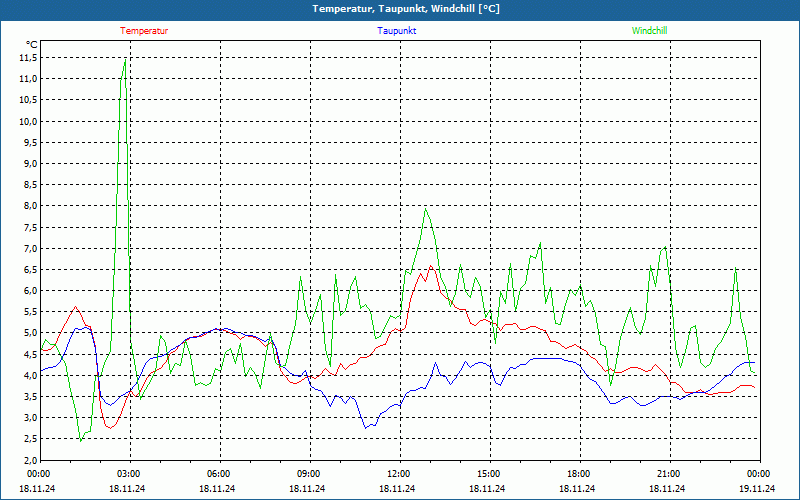This screenshot has width=800, height=500.
Task: Click the green Windchill legend label
Action: (x=649, y=31)
